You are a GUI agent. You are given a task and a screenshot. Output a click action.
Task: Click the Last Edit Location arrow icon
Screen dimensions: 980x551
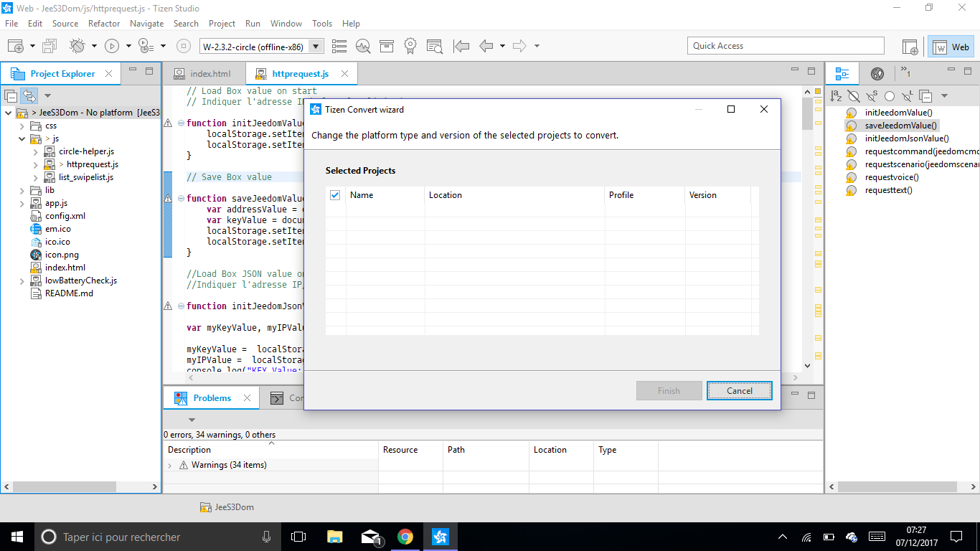click(461, 46)
